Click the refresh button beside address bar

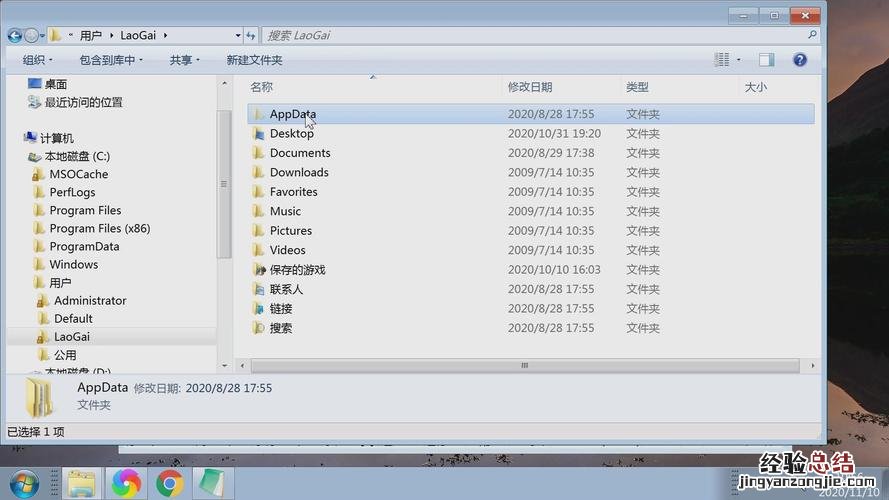(250, 35)
